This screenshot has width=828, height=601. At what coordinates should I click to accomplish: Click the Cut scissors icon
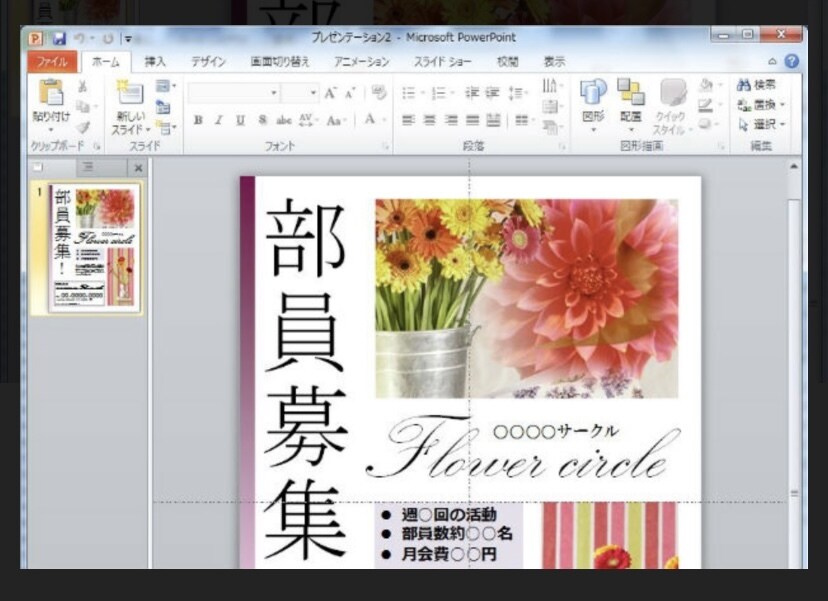(x=82, y=87)
